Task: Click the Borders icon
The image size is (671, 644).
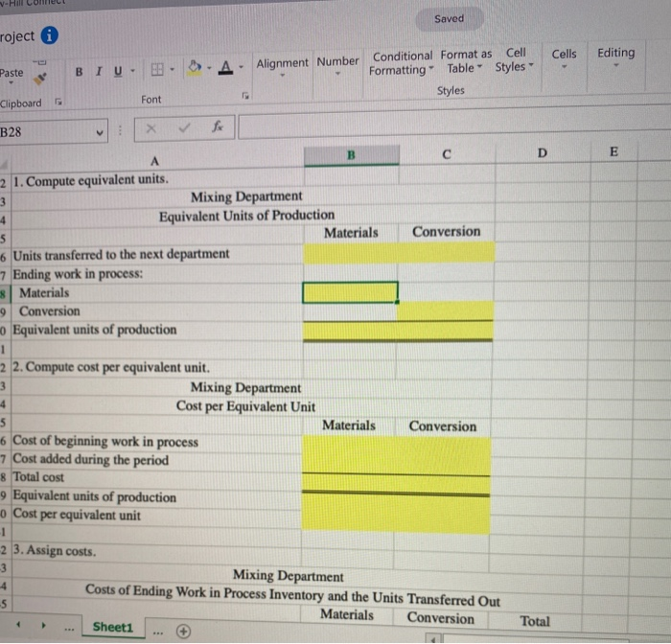Action: pyautogui.click(x=157, y=69)
